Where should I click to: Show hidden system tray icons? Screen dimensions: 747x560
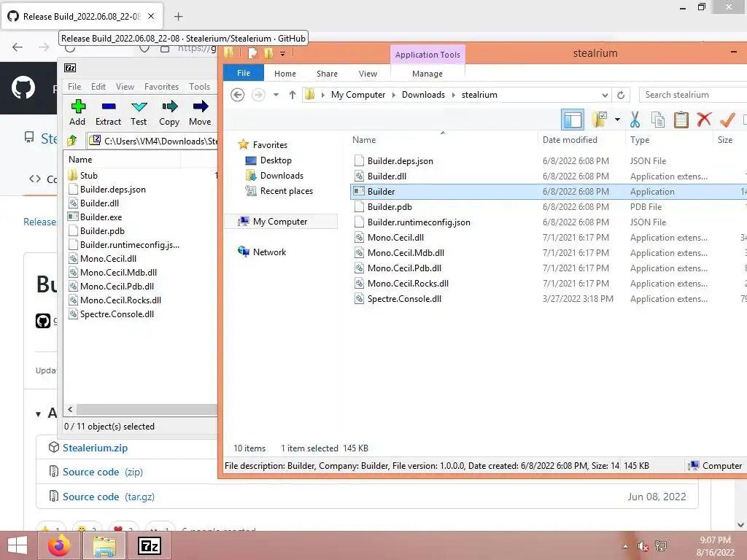625,546
